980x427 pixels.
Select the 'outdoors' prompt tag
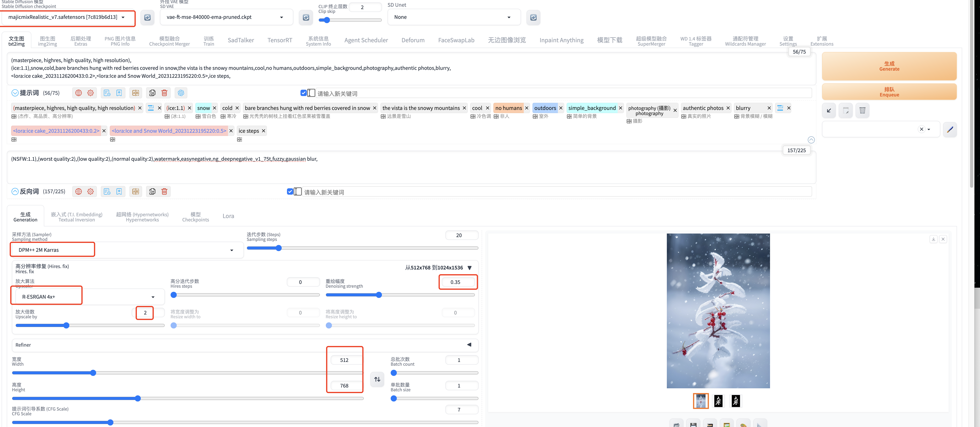(545, 108)
